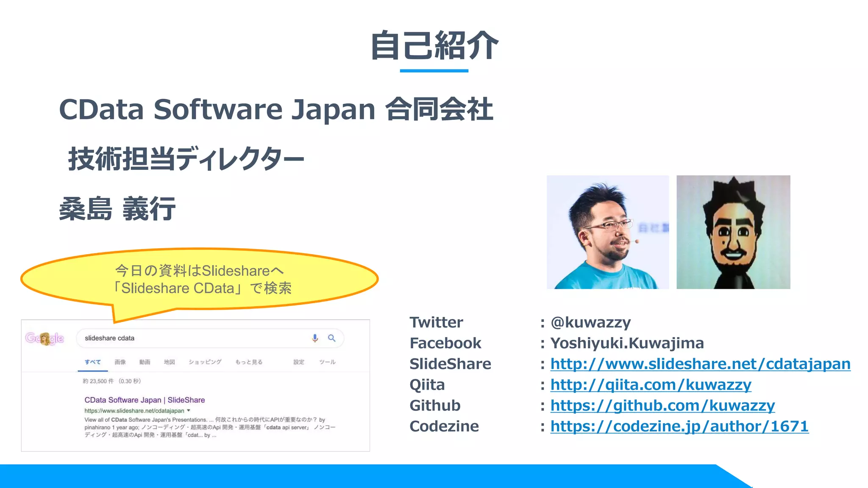Screen dimensions: 868x488
Task: Select the 画像 search tab
Action: point(120,362)
